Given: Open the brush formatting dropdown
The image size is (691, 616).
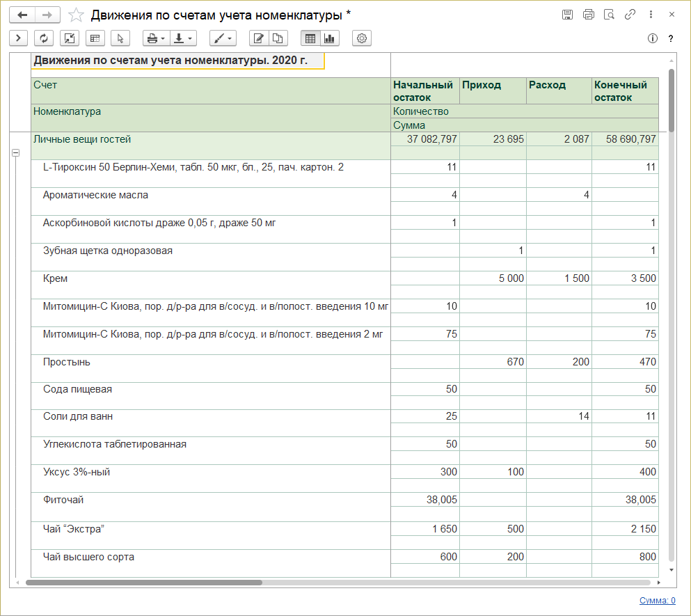Looking at the screenshot, I should click(x=223, y=38).
